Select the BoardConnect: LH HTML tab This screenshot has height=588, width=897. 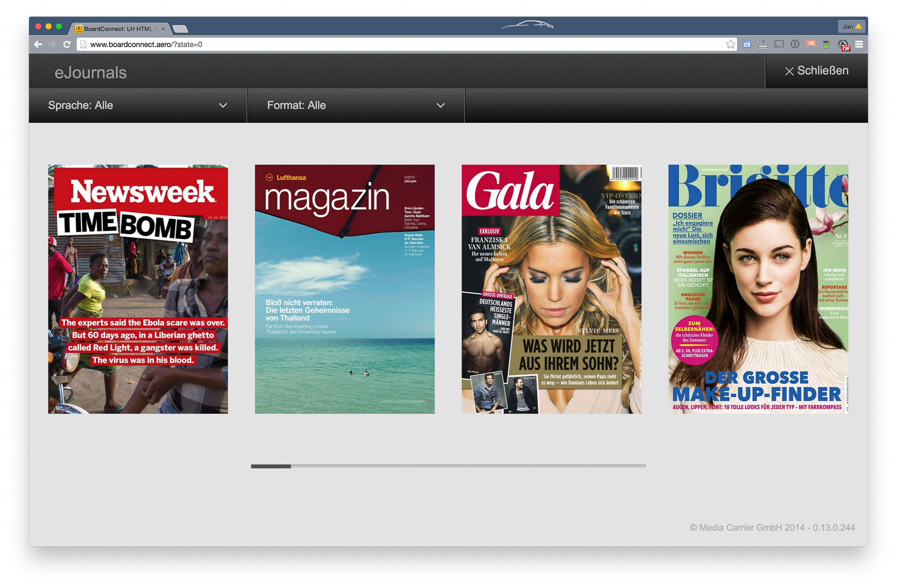pyautogui.click(x=119, y=29)
